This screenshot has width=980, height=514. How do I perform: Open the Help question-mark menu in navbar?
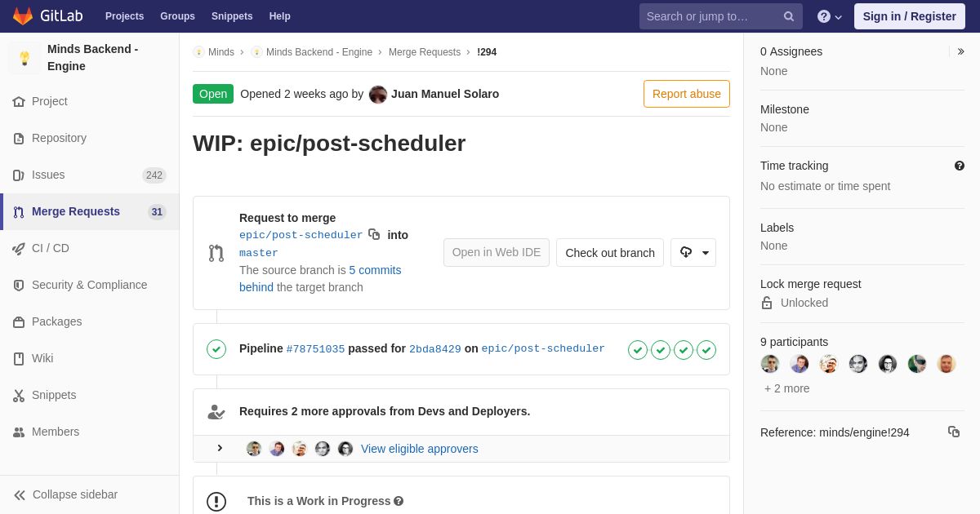coord(830,16)
